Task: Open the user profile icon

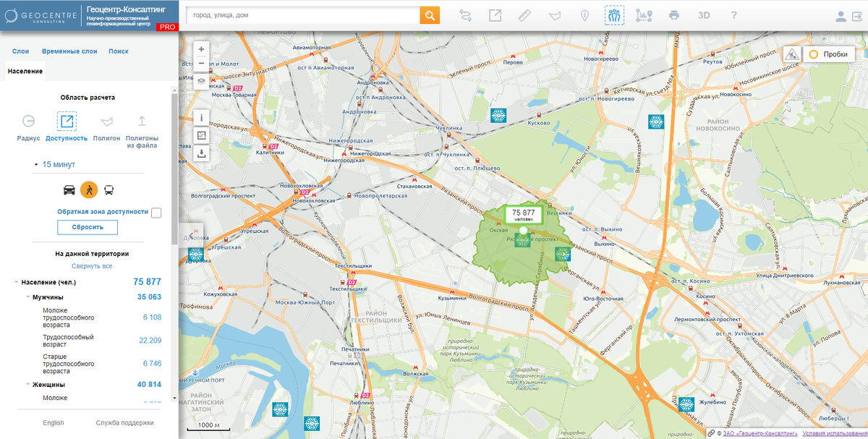Action: (841, 16)
